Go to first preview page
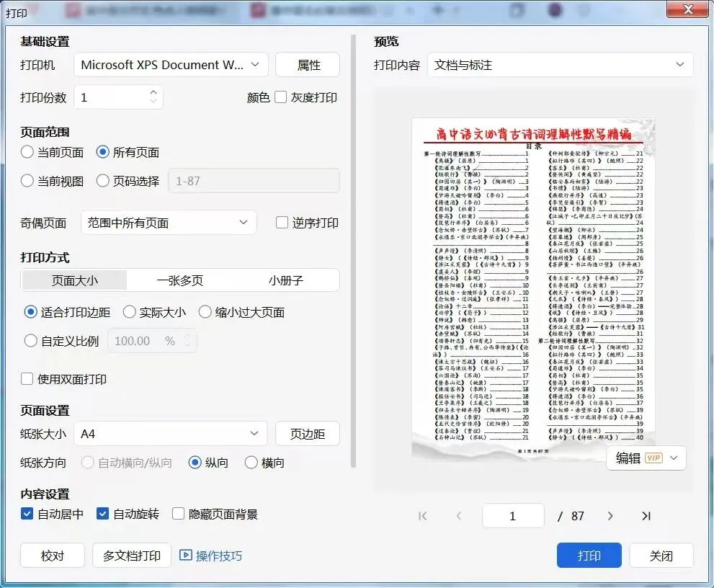 tap(423, 516)
